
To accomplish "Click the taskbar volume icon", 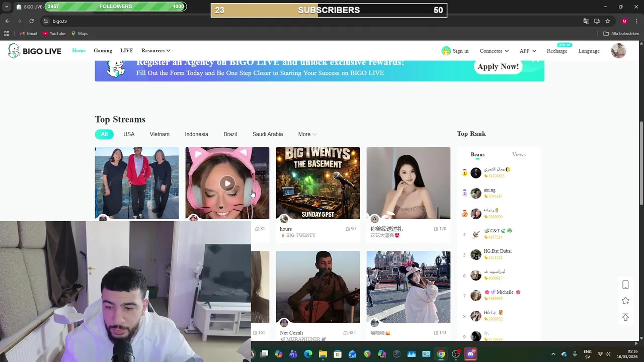I will point(608,354).
